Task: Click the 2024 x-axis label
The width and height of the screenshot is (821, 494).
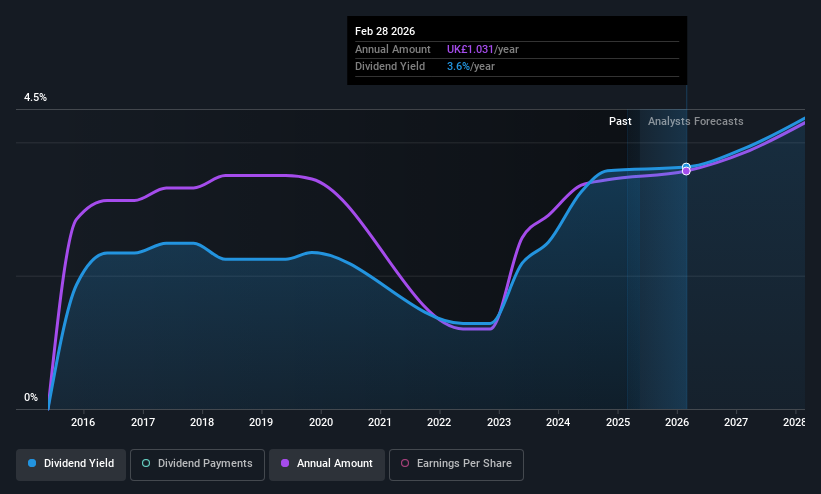Action: 558,422
